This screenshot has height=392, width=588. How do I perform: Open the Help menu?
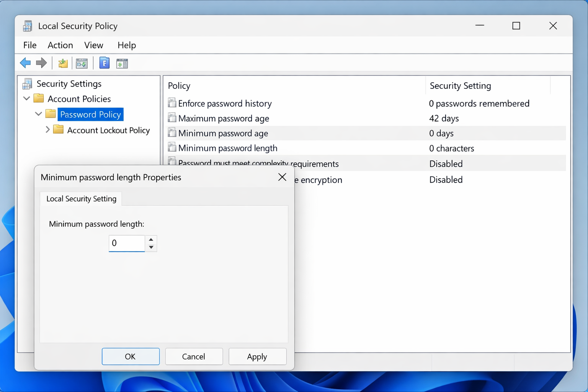[x=127, y=45]
